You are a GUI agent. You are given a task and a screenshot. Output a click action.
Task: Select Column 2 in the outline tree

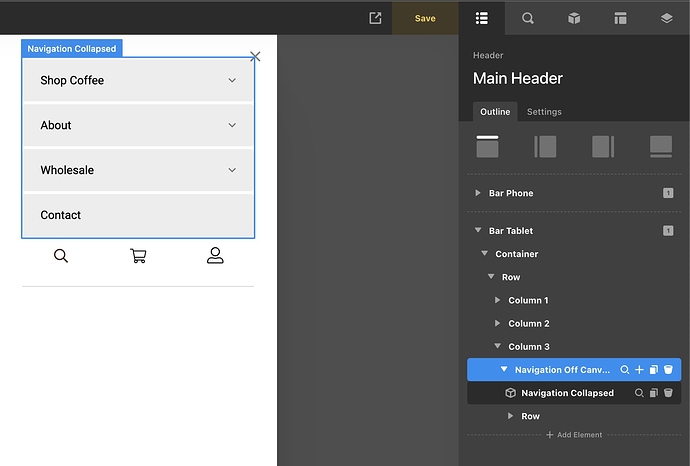(528, 324)
